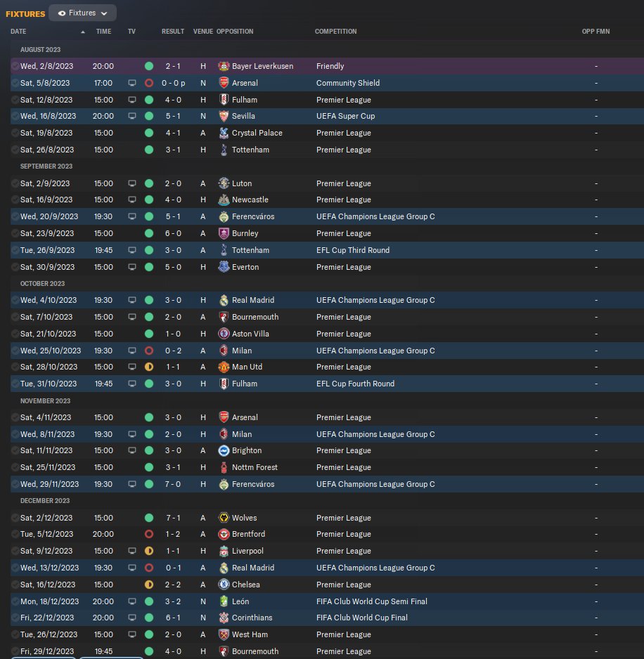
Task: Click red loss indicator on Milan 0-2 row
Action: pyautogui.click(x=149, y=351)
